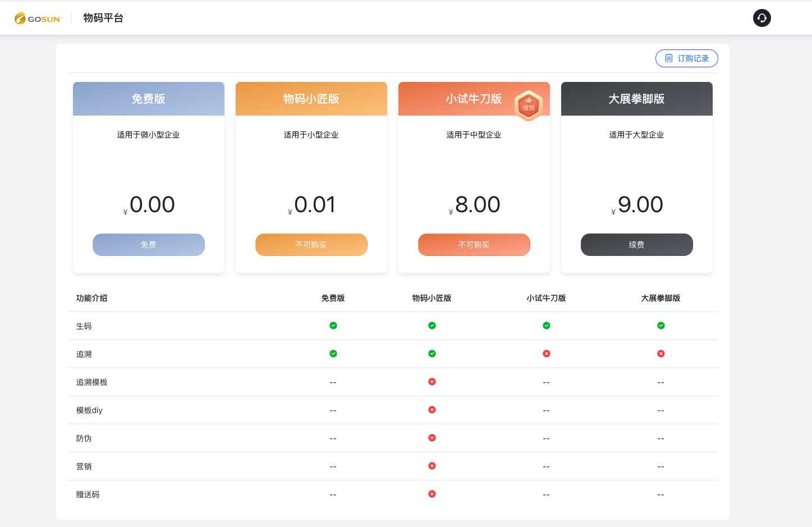Open customer service headset icon
Image resolution: width=812 pixels, height=527 pixels.
(761, 18)
